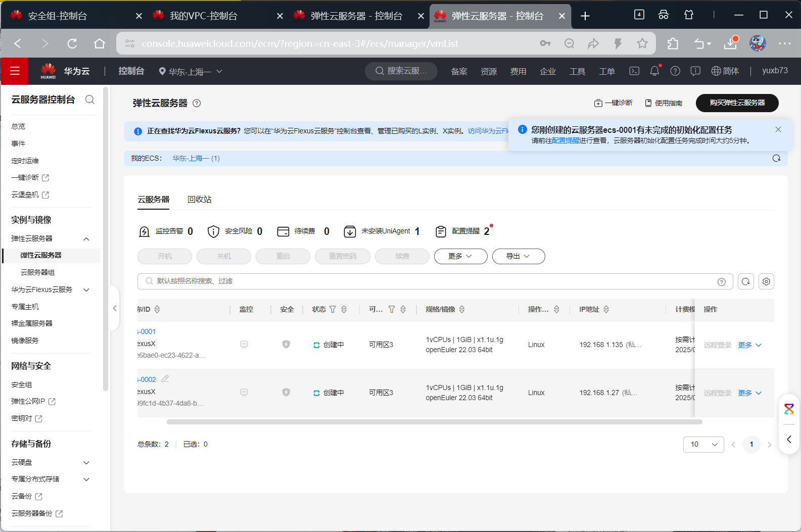Open the ecs-0001 server name link
Viewport: 801px width, 532px height.
(x=147, y=331)
